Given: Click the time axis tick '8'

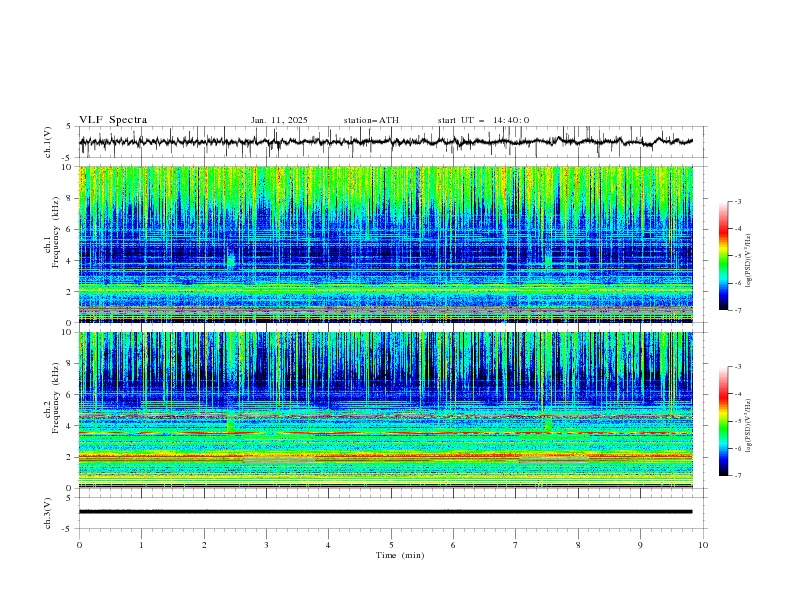Looking at the screenshot, I should point(578,545).
